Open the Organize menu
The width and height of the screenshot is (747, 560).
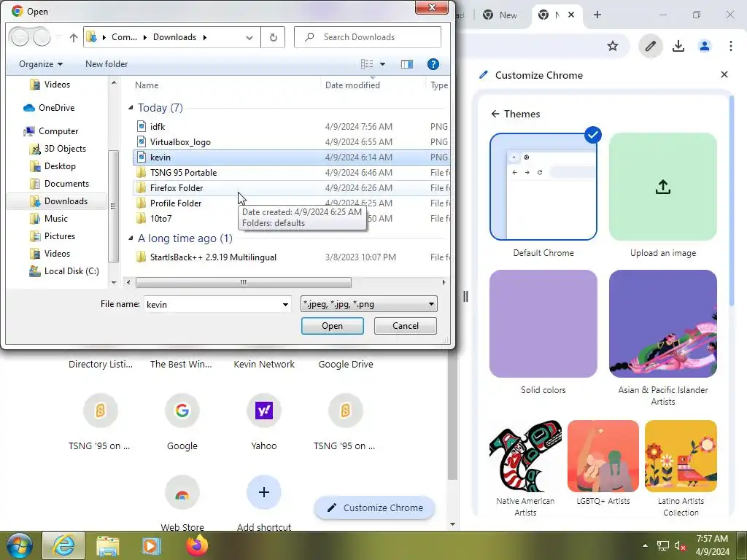(x=41, y=64)
